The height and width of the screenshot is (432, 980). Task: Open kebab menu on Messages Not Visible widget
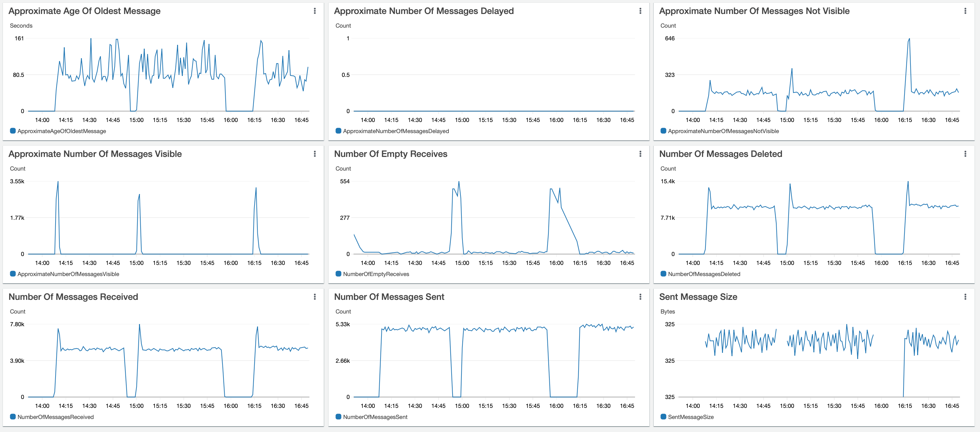click(965, 11)
